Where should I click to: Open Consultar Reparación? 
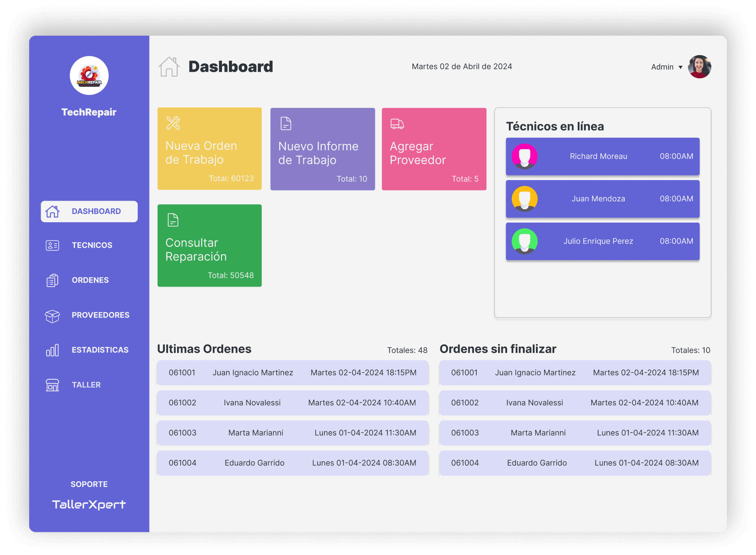209,246
